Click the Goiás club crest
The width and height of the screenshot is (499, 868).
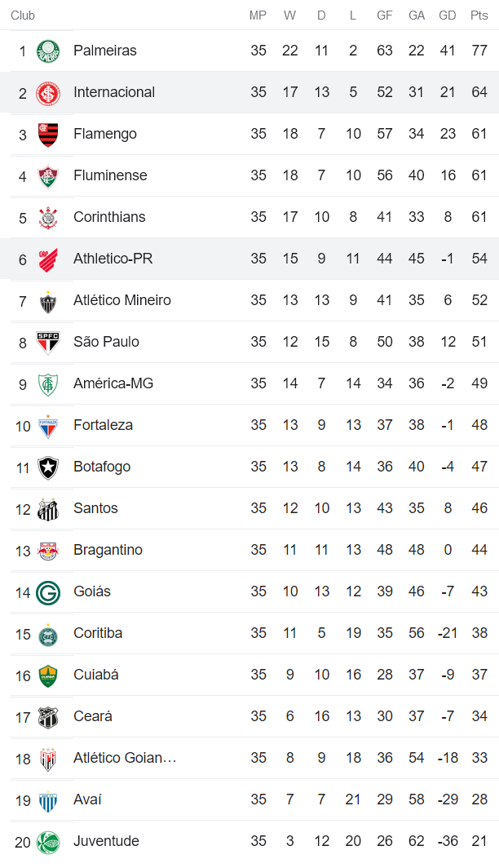pos(48,592)
